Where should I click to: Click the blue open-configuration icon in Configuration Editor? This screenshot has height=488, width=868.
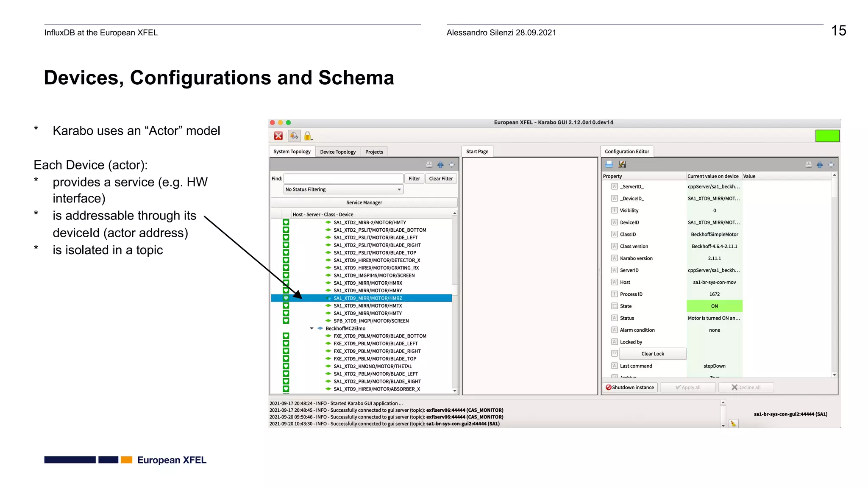pos(609,164)
